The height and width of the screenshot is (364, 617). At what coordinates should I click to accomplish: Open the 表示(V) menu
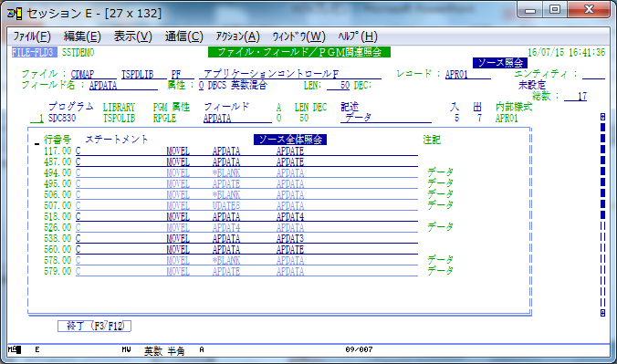132,36
